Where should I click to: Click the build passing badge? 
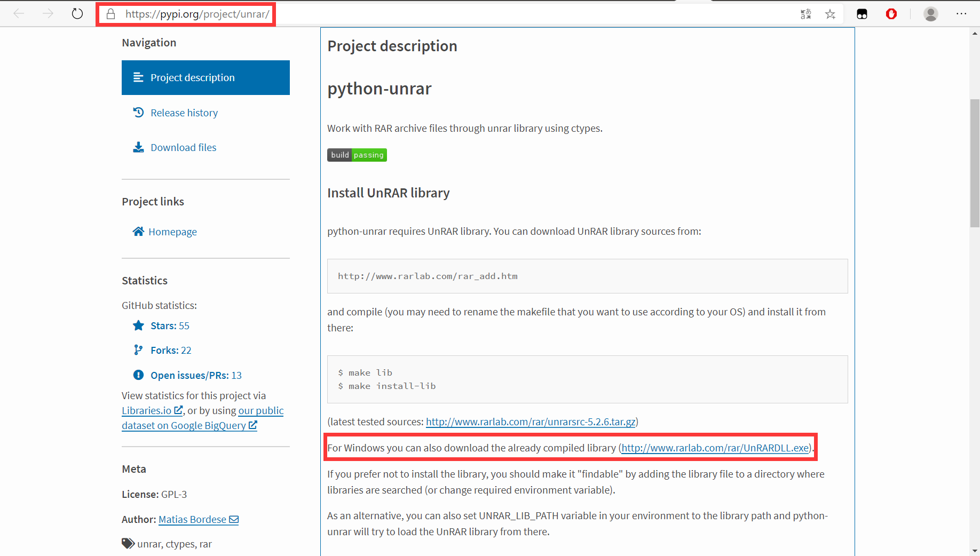[x=357, y=155]
